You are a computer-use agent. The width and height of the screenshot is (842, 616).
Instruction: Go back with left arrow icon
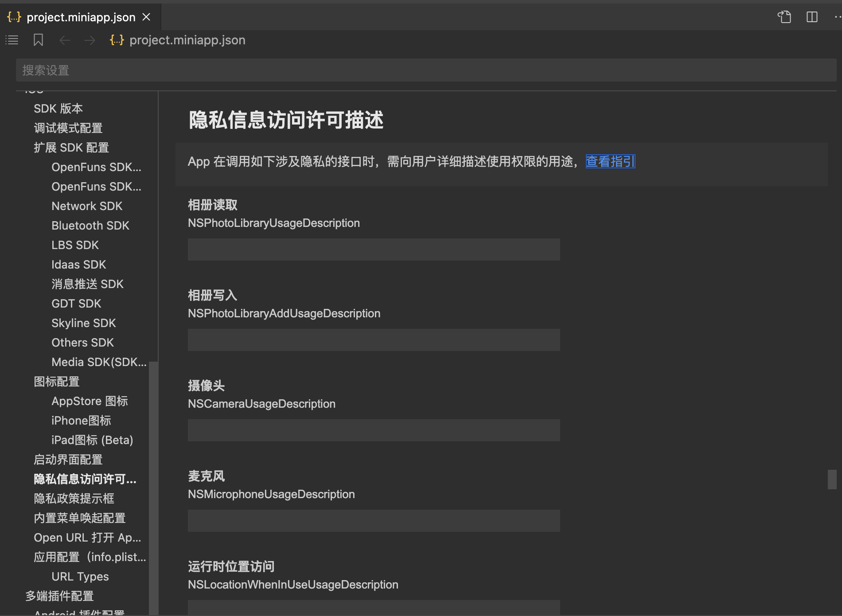point(65,40)
